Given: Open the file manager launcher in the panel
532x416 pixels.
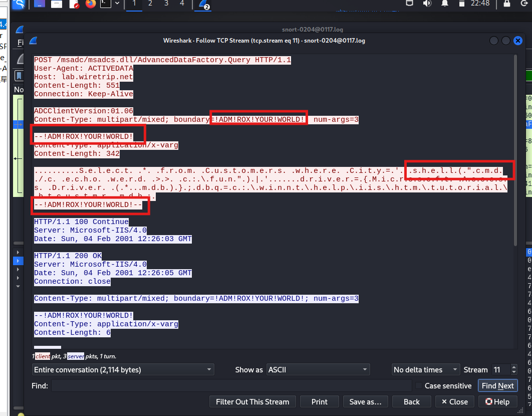Looking at the screenshot, I should coord(56,4).
